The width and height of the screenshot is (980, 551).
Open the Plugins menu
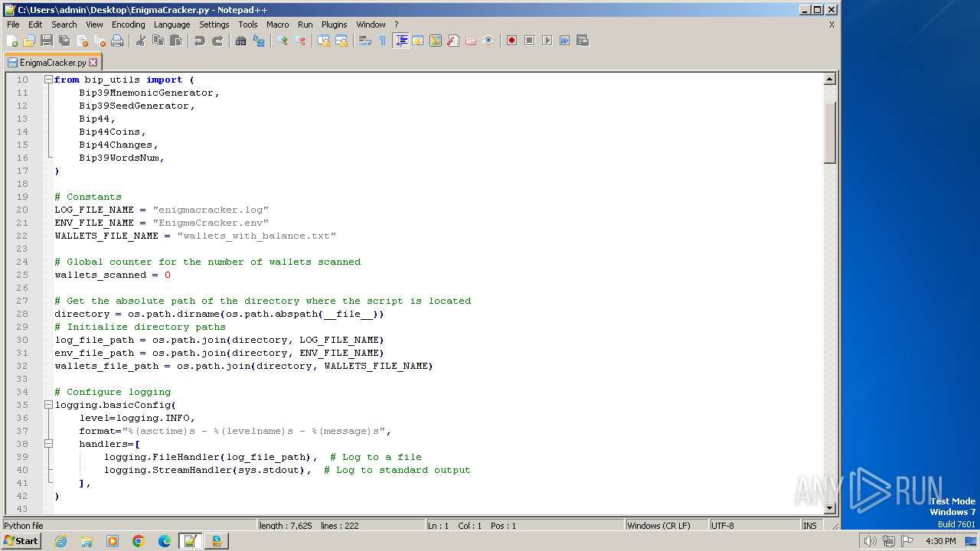(334, 24)
